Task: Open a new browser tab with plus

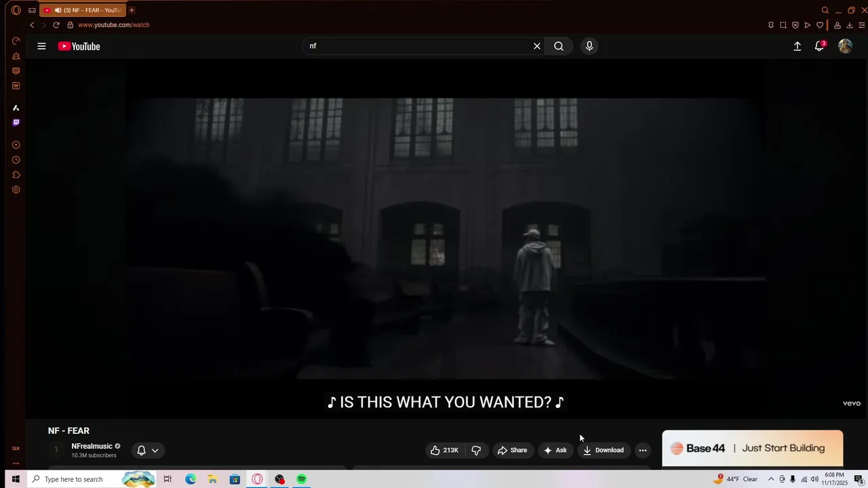Action: (132, 10)
